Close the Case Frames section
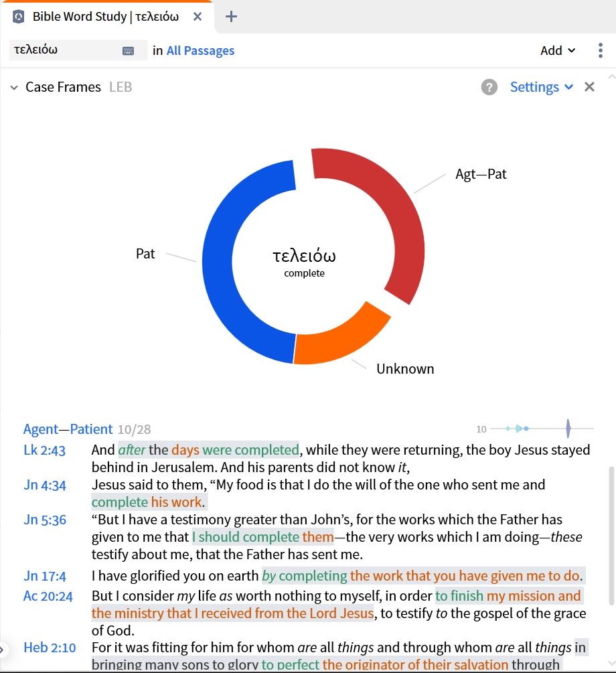 pyautogui.click(x=589, y=87)
